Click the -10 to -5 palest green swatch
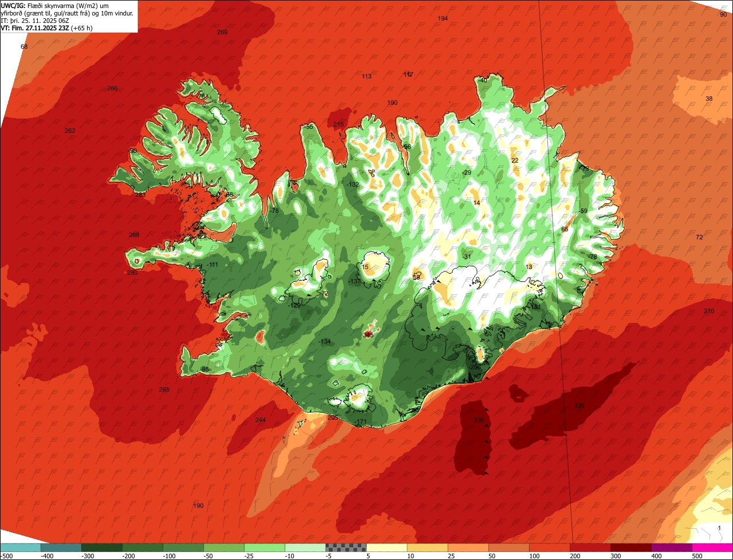The height and width of the screenshot is (560, 733). [305, 547]
